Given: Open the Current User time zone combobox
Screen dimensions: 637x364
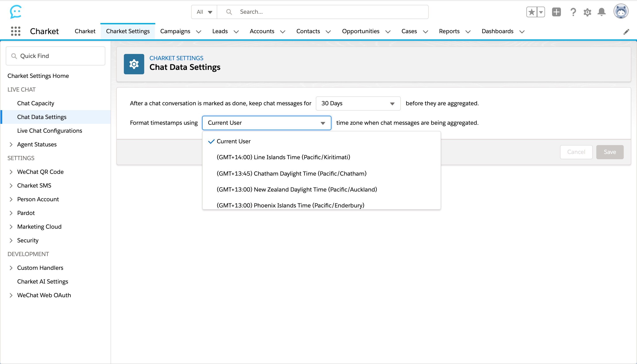Looking at the screenshot, I should tap(267, 123).
